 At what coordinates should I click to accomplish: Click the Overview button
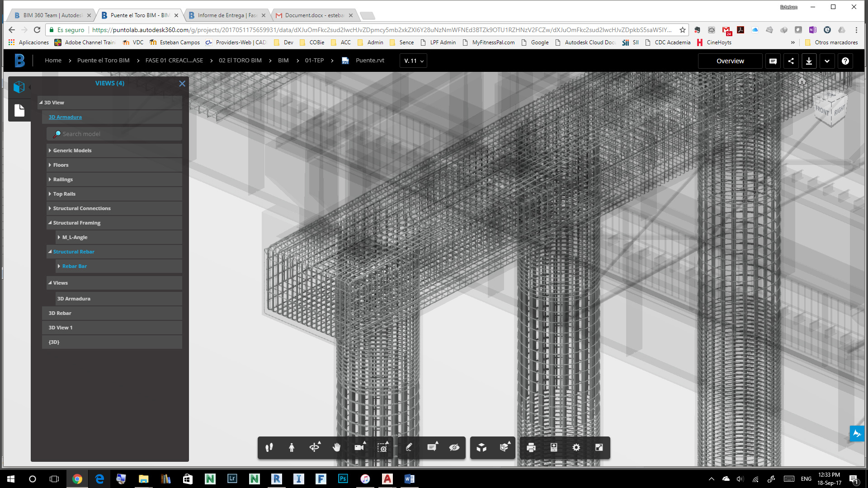(730, 61)
